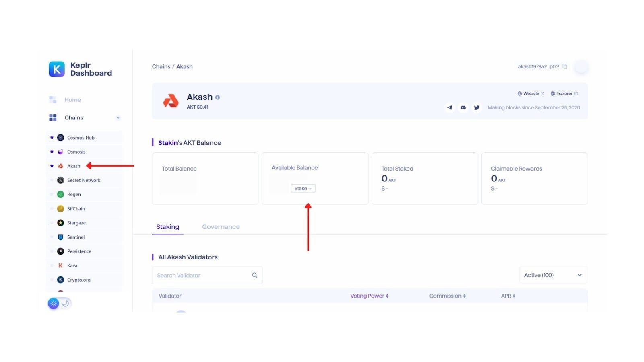644x362 pixels.
Task: Open Persistence chain logo
Action: coord(60,251)
